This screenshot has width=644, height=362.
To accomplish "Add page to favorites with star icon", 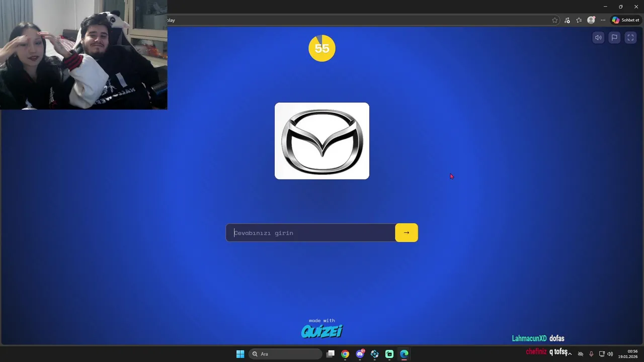I will pyautogui.click(x=555, y=20).
